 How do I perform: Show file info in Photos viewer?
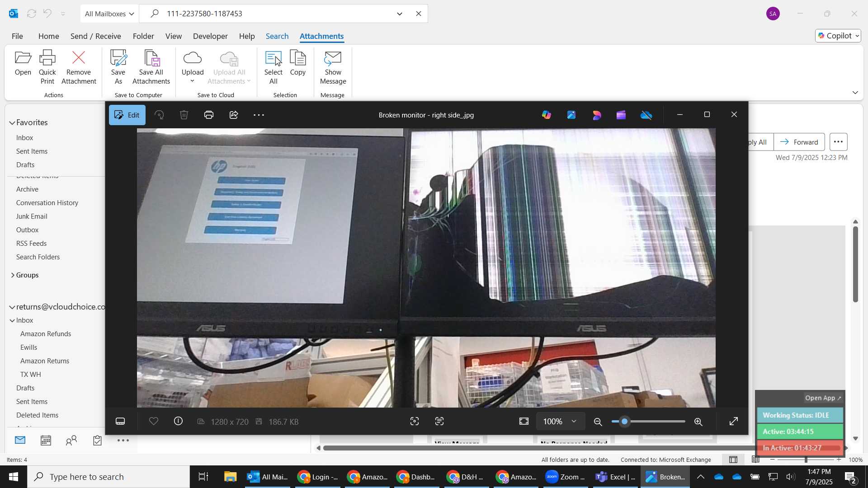tap(179, 421)
